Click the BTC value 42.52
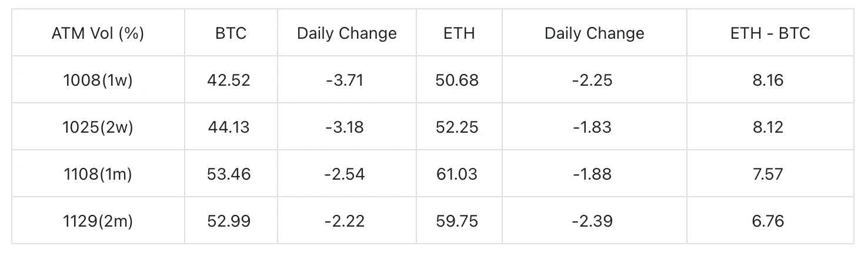This screenshot has height=256, width=868. tap(229, 80)
